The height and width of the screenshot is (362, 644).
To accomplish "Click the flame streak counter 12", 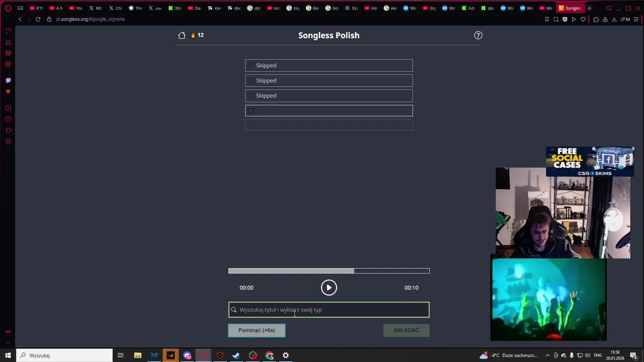I will [197, 35].
